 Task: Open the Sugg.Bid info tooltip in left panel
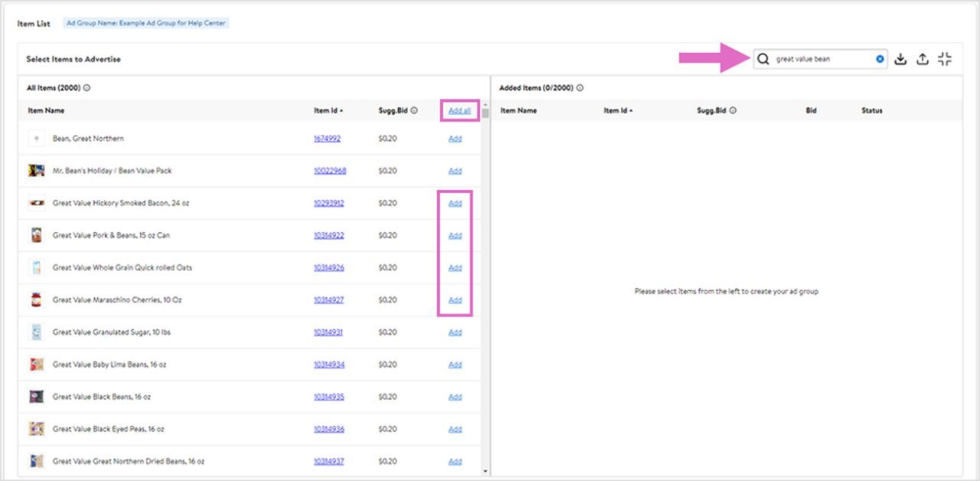click(414, 110)
